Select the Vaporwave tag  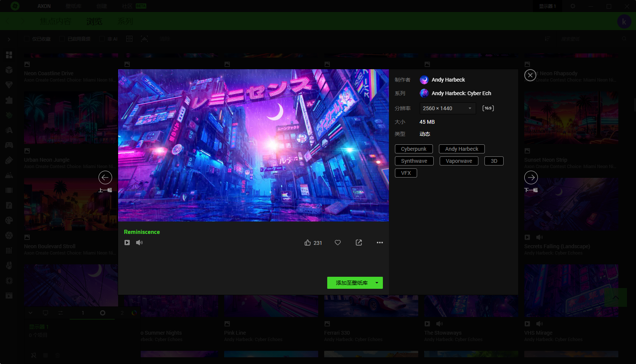click(459, 161)
